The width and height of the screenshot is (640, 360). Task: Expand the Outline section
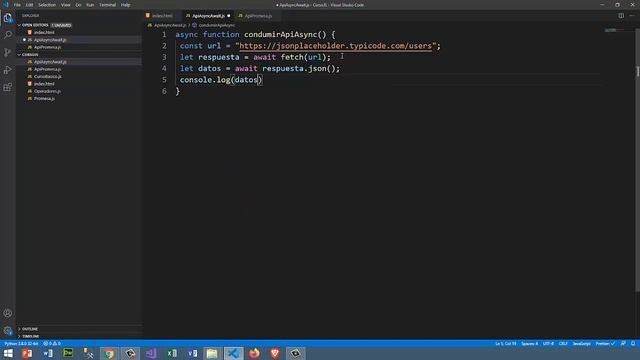(x=29, y=329)
